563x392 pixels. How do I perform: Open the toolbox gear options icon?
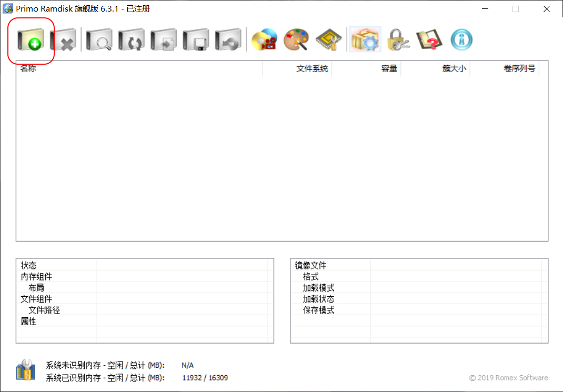coord(365,39)
